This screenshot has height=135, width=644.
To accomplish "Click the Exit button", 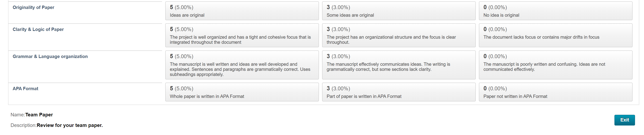I will (x=624, y=120).
